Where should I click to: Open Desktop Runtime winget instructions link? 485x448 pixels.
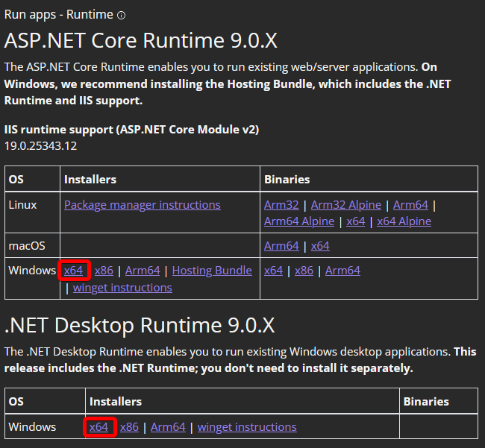tap(247, 427)
